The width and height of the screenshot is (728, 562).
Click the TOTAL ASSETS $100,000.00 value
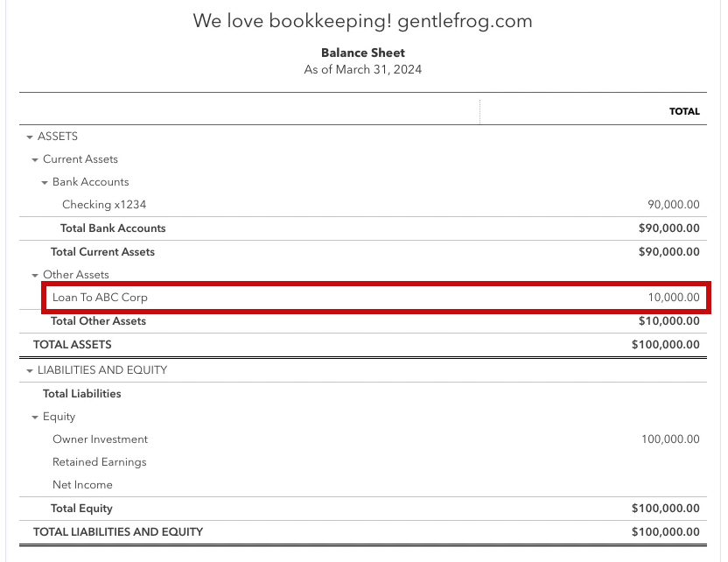(665, 345)
